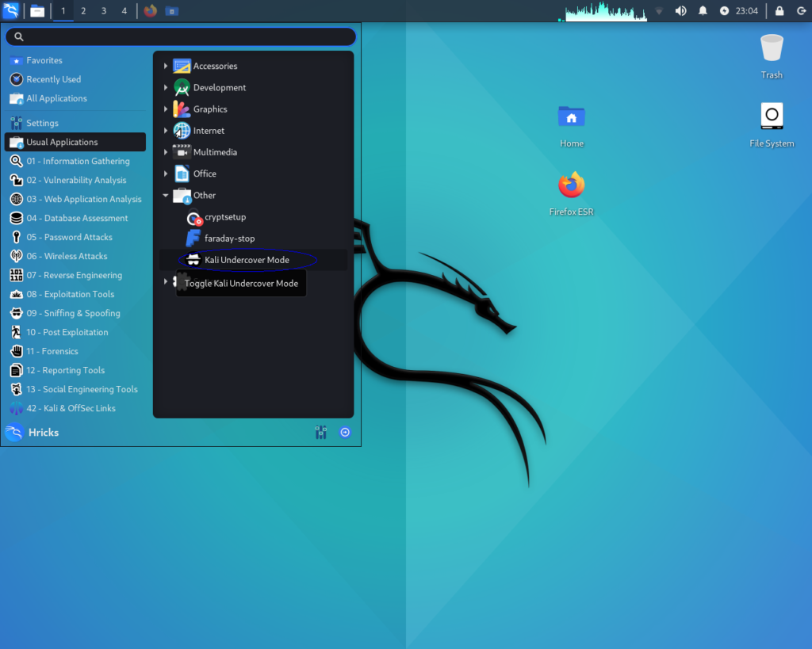Viewport: 812px width, 649px height.
Task: Expand the Accessories category arrow
Action: [165, 66]
